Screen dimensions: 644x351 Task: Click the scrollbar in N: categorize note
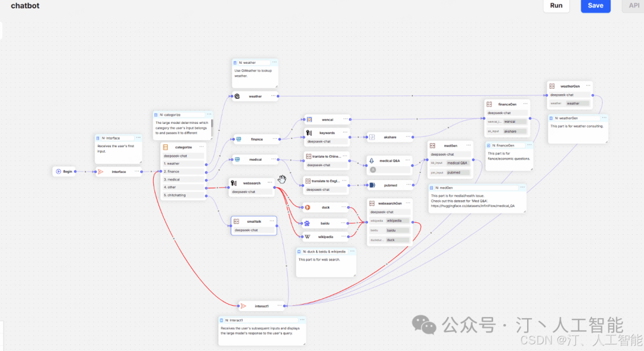click(212, 123)
